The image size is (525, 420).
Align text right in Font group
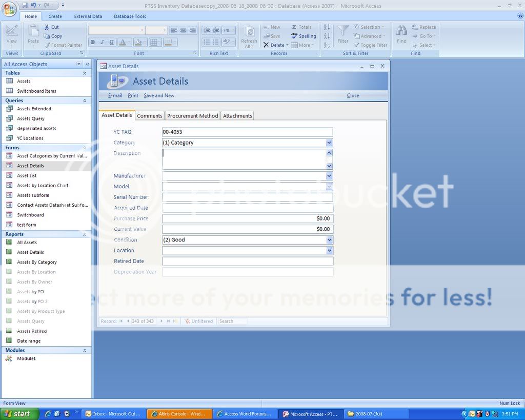193,30
